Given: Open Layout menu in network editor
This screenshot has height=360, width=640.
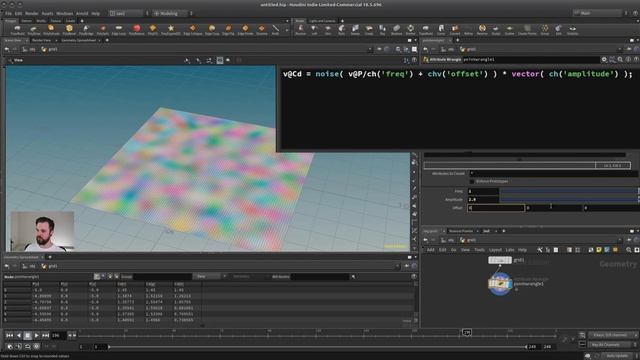Looking at the screenshot, I should point(495,250).
